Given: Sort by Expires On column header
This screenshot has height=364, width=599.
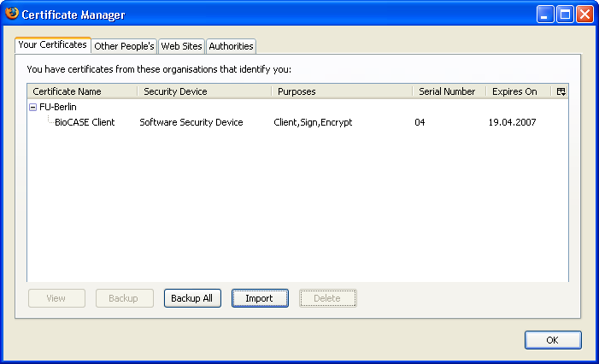Looking at the screenshot, I should point(514,91).
